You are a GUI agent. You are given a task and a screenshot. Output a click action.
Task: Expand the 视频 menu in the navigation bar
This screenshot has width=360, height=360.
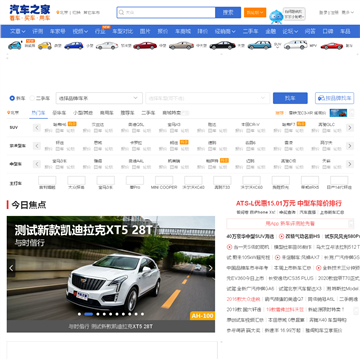tap(80, 31)
